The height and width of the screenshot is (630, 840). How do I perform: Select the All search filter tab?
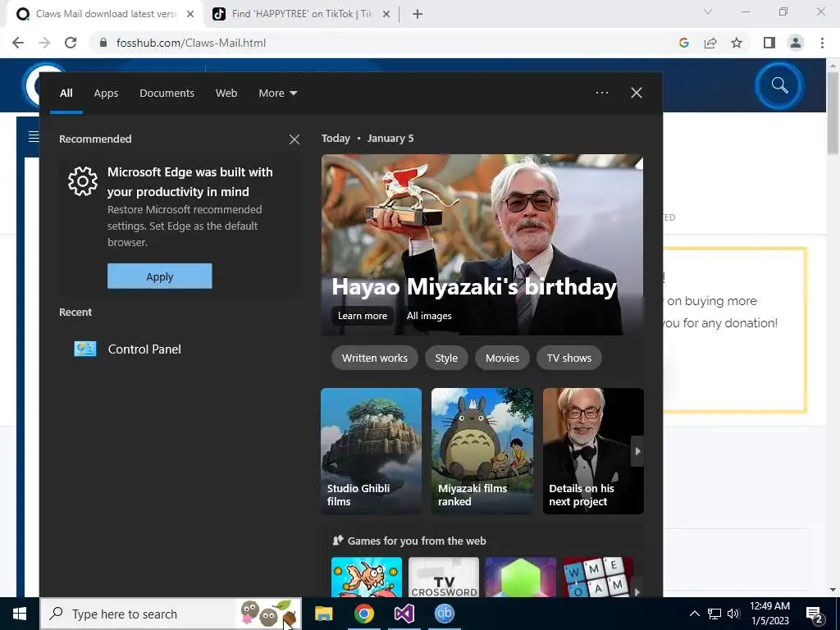[x=66, y=94]
